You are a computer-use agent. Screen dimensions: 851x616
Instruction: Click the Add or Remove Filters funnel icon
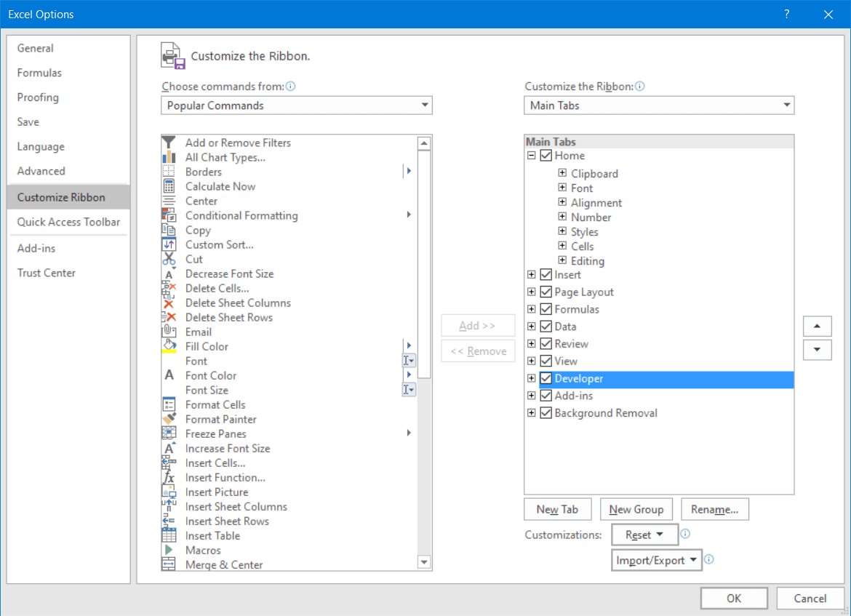pyautogui.click(x=169, y=143)
